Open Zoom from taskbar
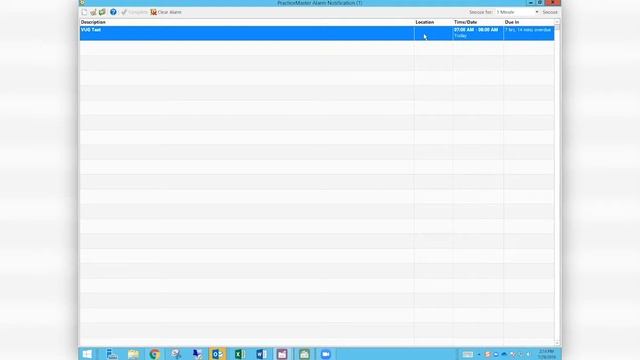This screenshot has height=360, width=640. pyautogui.click(x=325, y=354)
